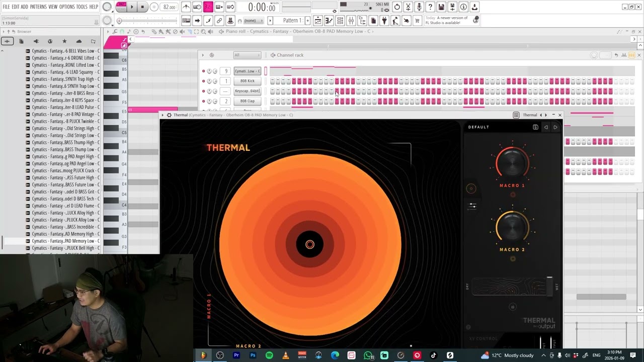Screen dimensions: 644x362
Task: Select Cymatics Fantasy PLUCK Alloy Low sample
Action: tap(63, 220)
